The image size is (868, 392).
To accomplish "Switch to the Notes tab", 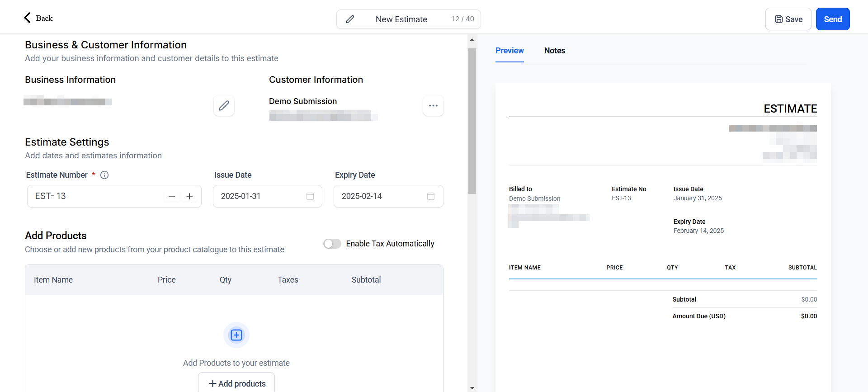I will point(554,51).
